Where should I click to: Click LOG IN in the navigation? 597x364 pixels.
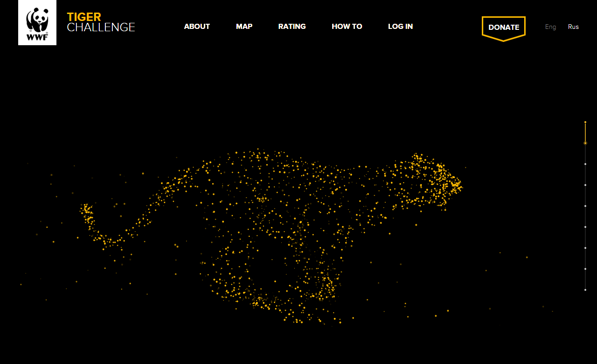(400, 27)
